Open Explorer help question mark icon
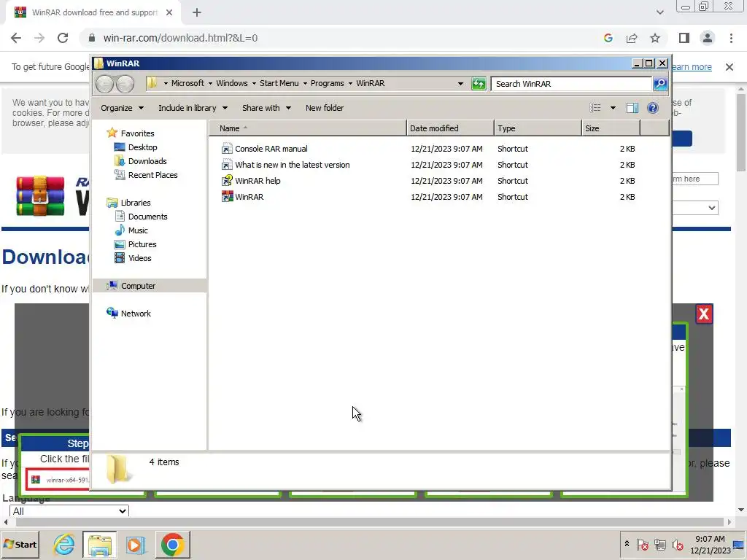Viewport: 747px width, 560px height. 653,108
